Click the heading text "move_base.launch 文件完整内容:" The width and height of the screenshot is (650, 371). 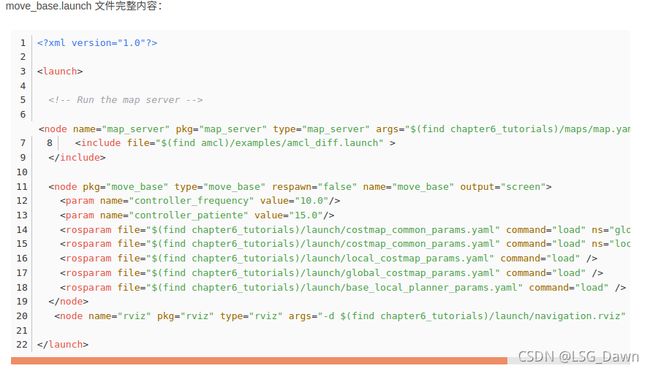click(84, 6)
